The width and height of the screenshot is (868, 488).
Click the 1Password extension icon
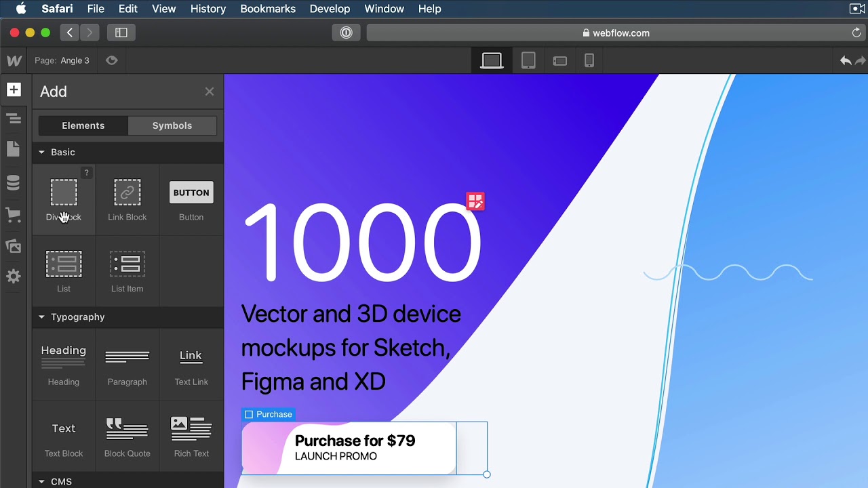pos(347,33)
